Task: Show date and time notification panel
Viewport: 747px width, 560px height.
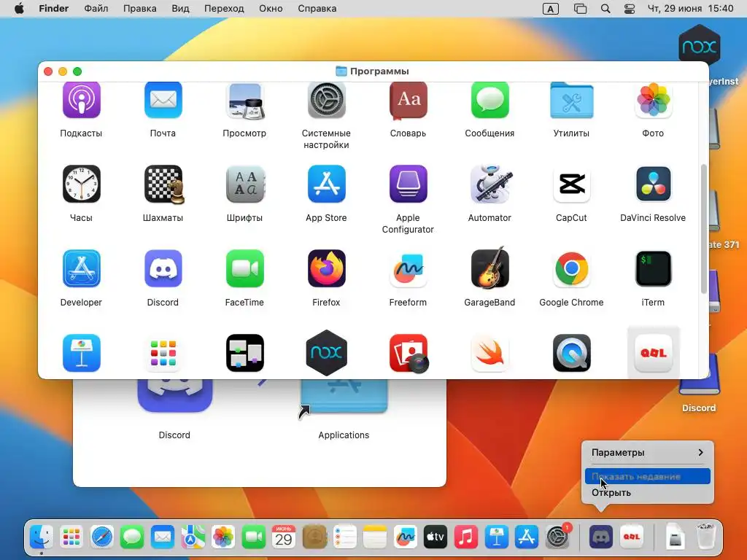Action: point(690,9)
